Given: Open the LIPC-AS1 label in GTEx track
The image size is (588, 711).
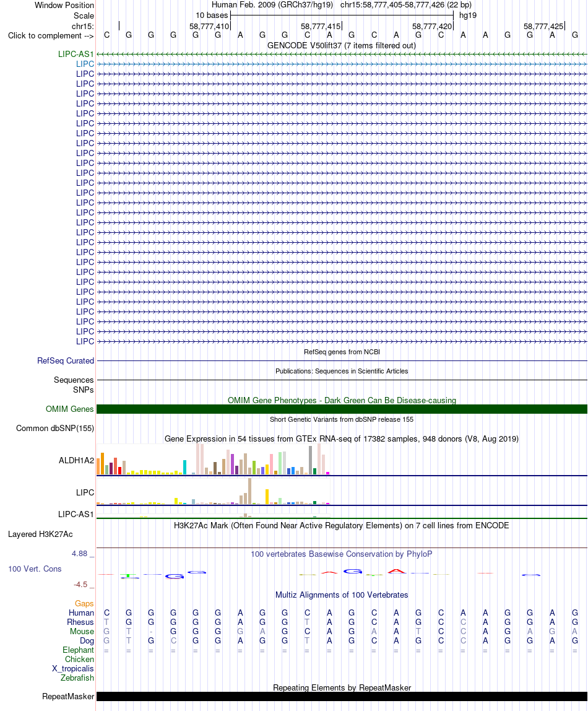Looking at the screenshot, I should 76,515.
